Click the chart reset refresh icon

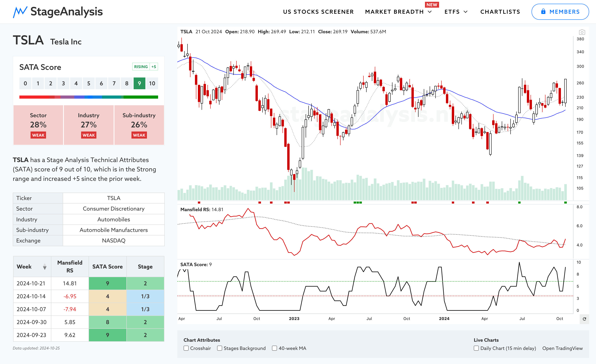click(584, 319)
